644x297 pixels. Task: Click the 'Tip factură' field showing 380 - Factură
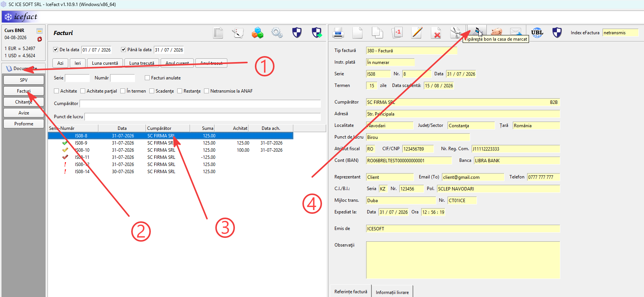point(412,51)
